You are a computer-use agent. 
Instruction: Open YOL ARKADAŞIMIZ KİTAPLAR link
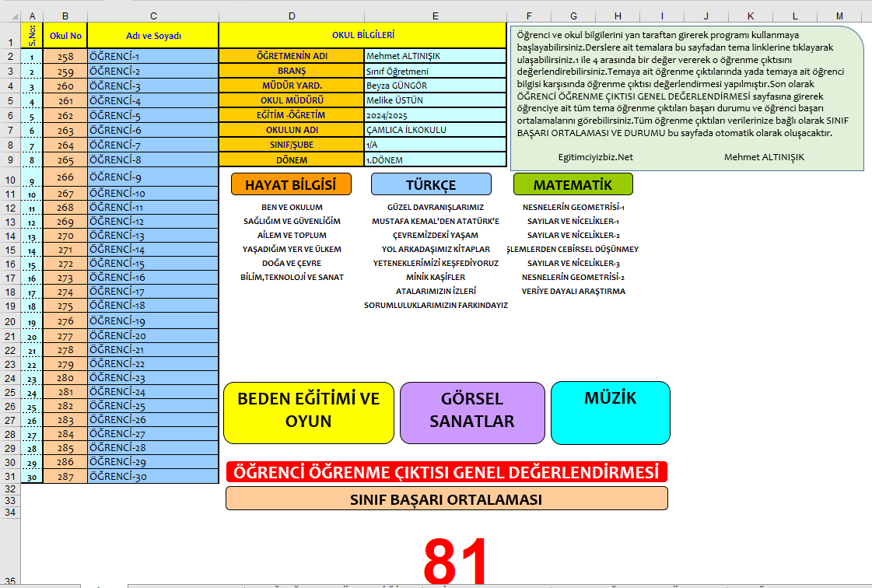[x=436, y=249]
